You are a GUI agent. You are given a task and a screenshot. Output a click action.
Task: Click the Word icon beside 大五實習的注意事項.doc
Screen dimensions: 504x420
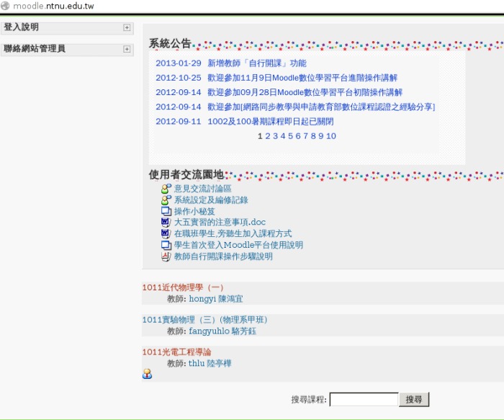click(166, 222)
